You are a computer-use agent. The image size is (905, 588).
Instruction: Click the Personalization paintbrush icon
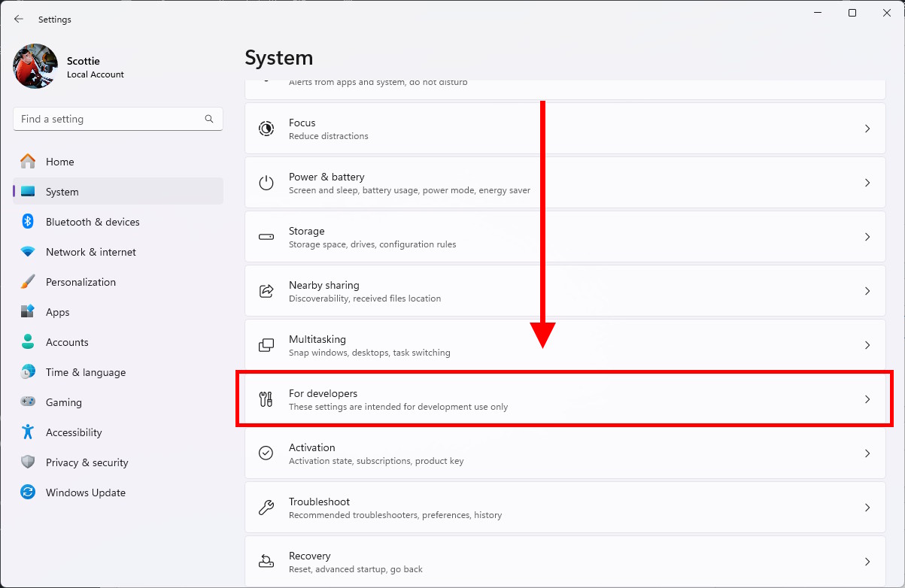coord(28,282)
